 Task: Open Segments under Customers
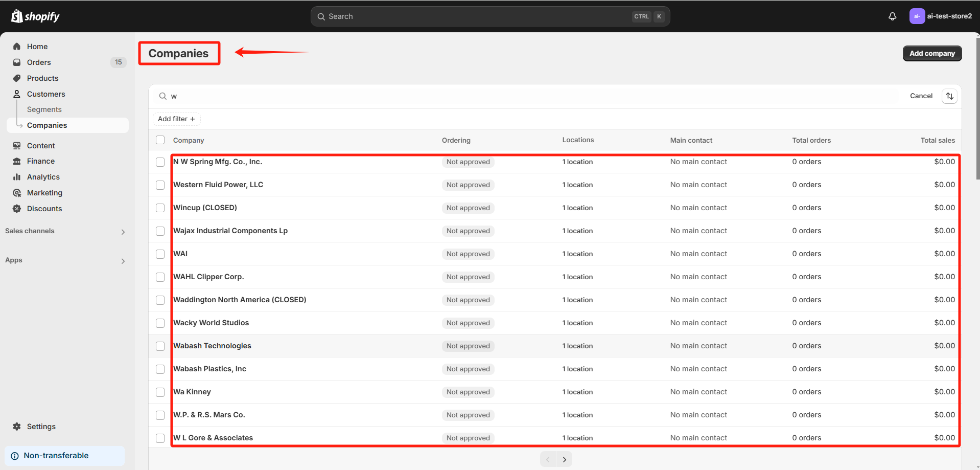44,109
